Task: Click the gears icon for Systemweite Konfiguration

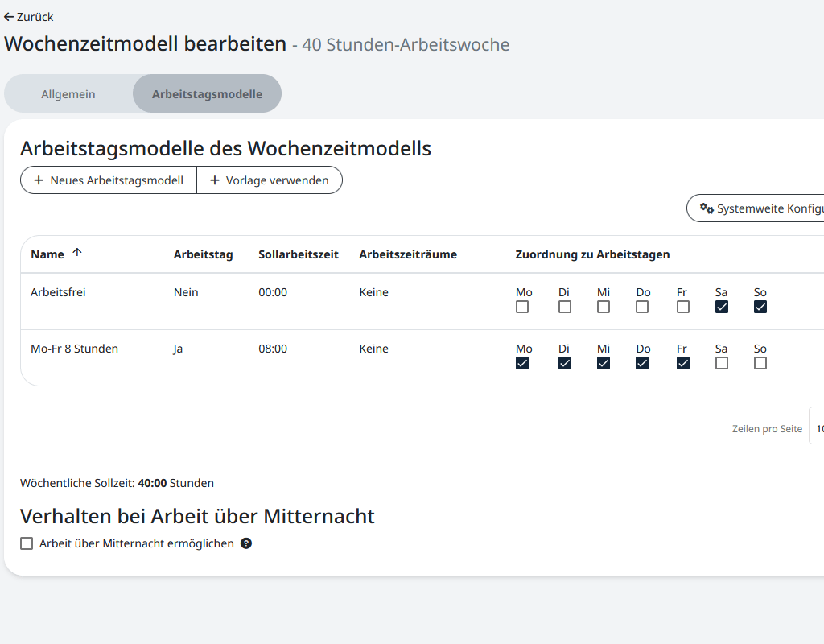Action: tap(707, 208)
